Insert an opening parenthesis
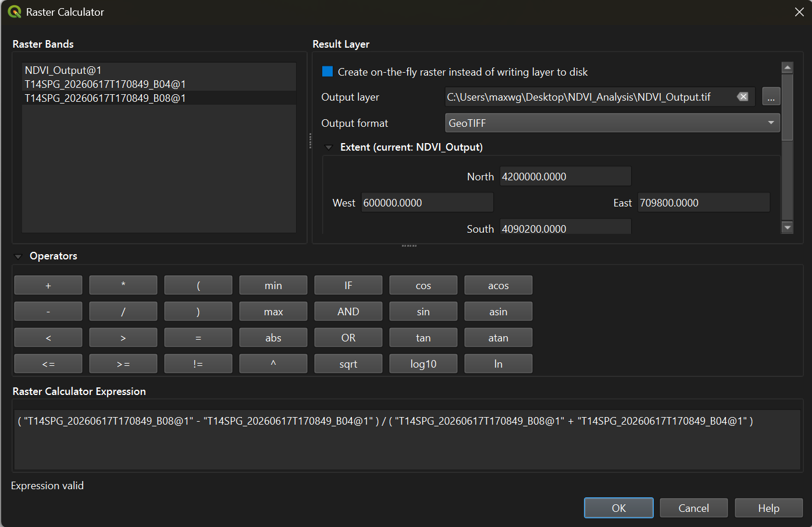 (x=198, y=285)
